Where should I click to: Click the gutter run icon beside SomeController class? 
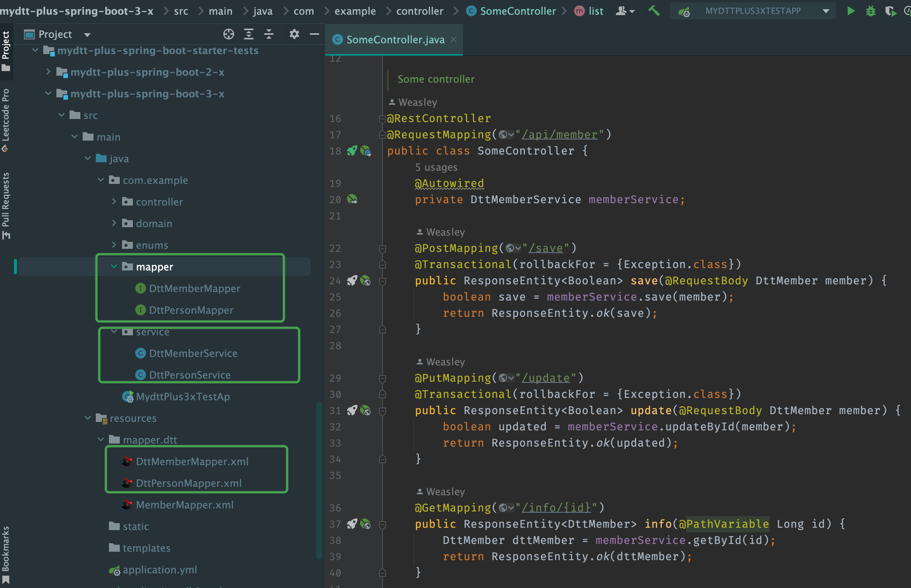click(352, 151)
